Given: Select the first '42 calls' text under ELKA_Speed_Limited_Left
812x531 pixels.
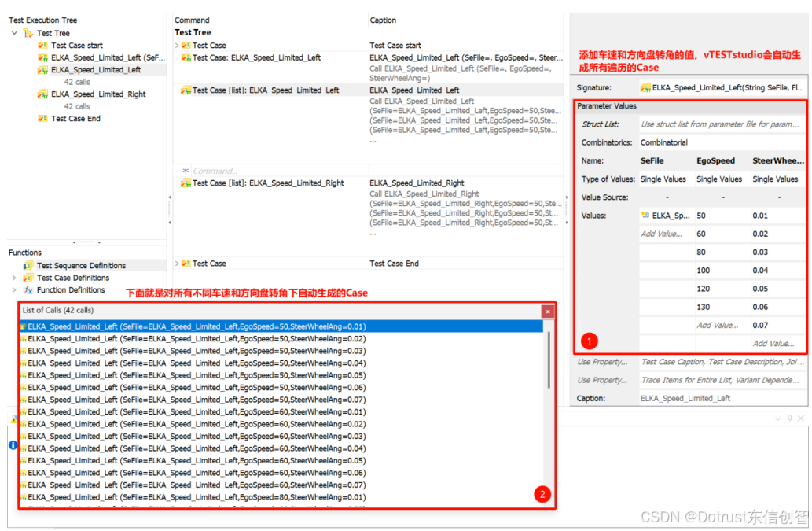Looking at the screenshot, I should [77, 82].
